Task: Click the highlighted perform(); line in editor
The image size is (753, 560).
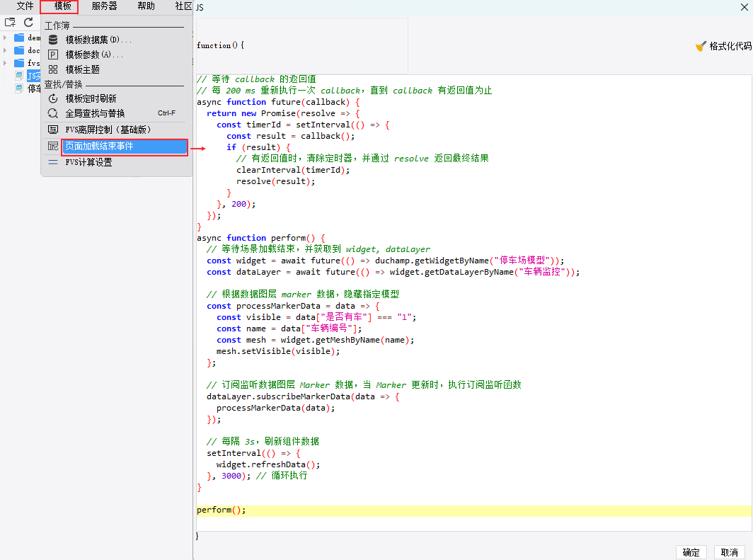Action: (222, 510)
